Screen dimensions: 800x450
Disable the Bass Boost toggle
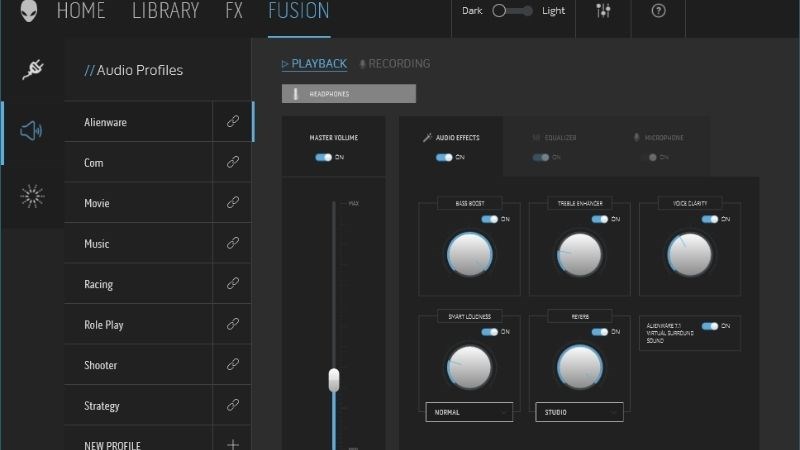pos(489,219)
